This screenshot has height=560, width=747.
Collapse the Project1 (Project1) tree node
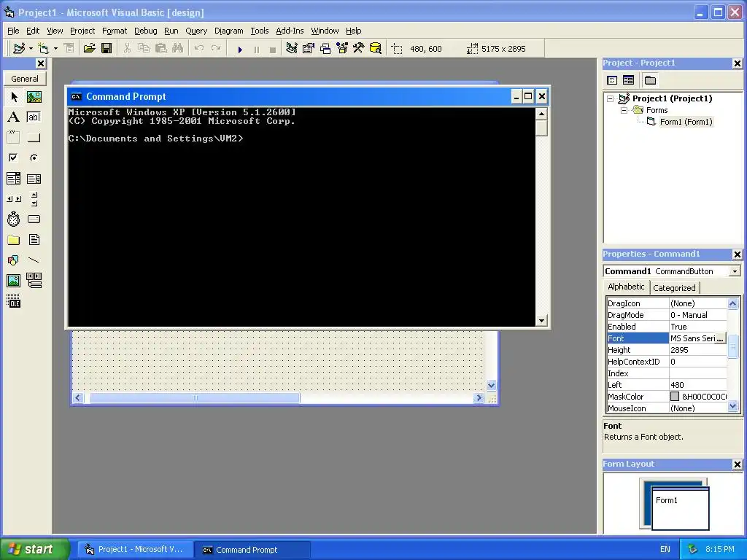(x=611, y=99)
